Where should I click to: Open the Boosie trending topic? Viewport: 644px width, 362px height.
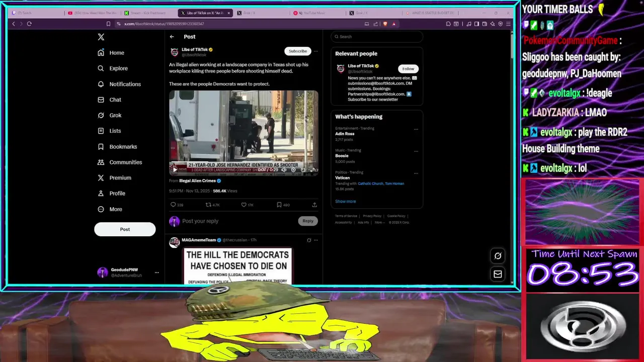coord(342,156)
